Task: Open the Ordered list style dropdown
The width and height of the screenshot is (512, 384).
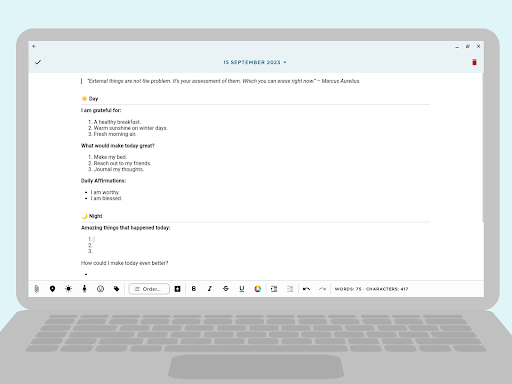Action: pos(149,289)
